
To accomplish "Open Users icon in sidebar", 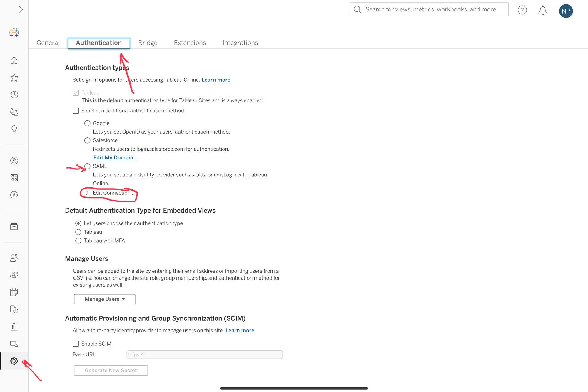I will click(14, 258).
